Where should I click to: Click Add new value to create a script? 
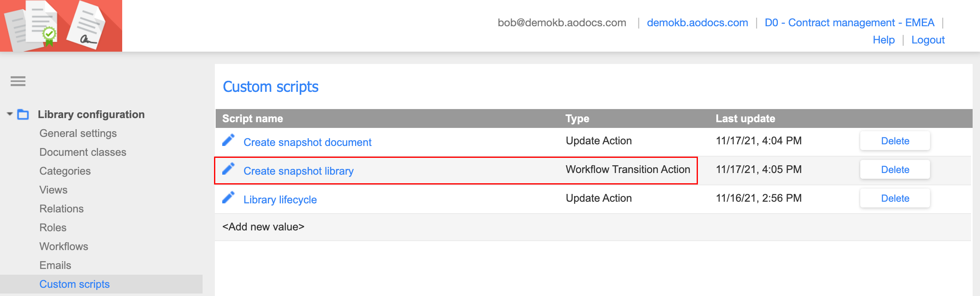tap(263, 226)
